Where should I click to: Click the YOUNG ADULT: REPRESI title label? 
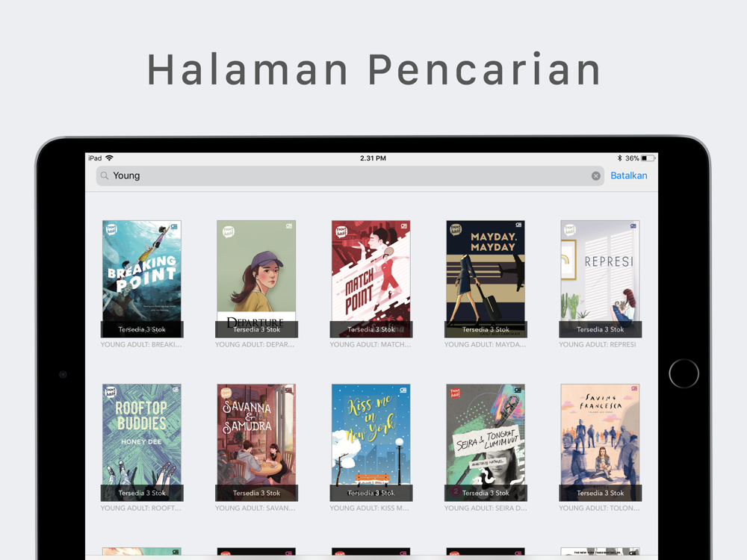click(x=598, y=344)
